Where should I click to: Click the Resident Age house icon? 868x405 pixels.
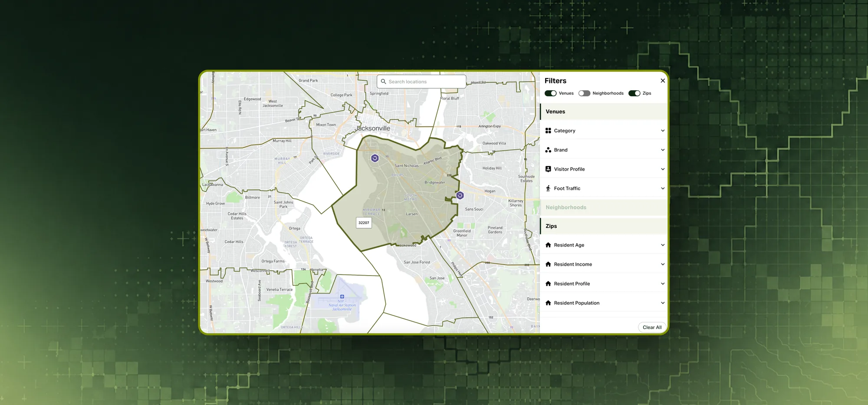548,245
